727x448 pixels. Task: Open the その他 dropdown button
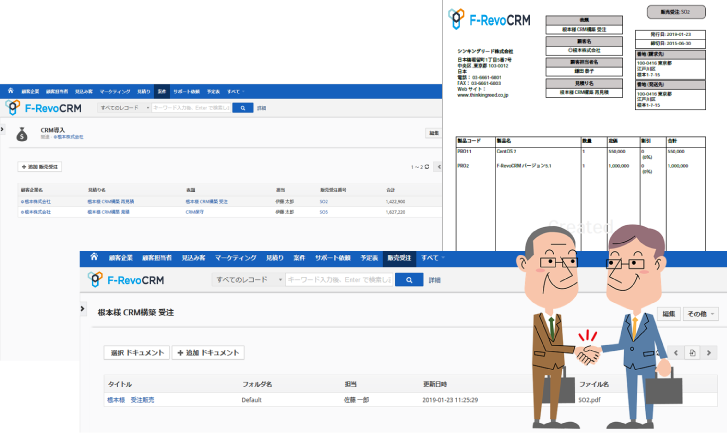point(701,314)
